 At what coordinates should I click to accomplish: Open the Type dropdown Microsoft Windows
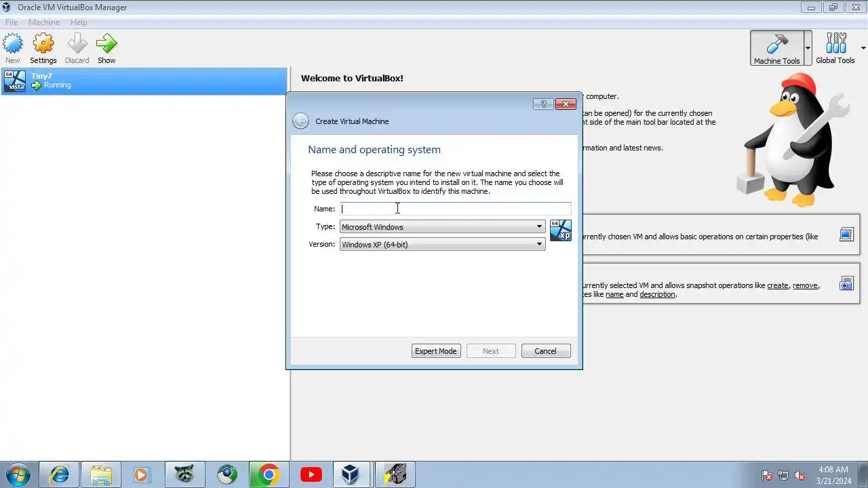(x=442, y=227)
